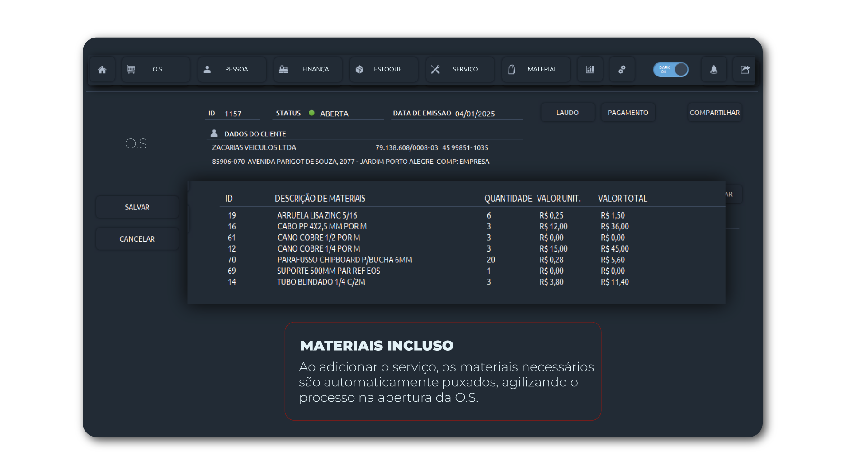This screenshot has height=461, width=868.
Task: Open the notifications bell
Action: (714, 70)
